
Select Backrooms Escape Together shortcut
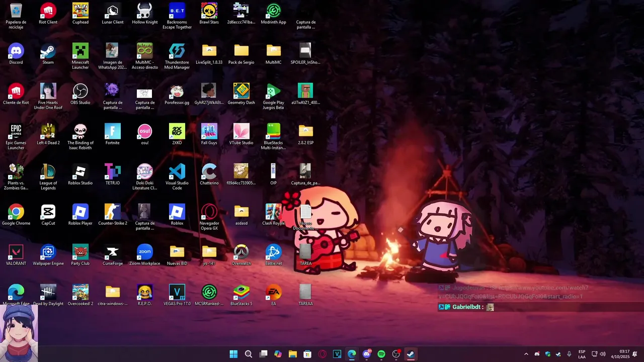(177, 16)
